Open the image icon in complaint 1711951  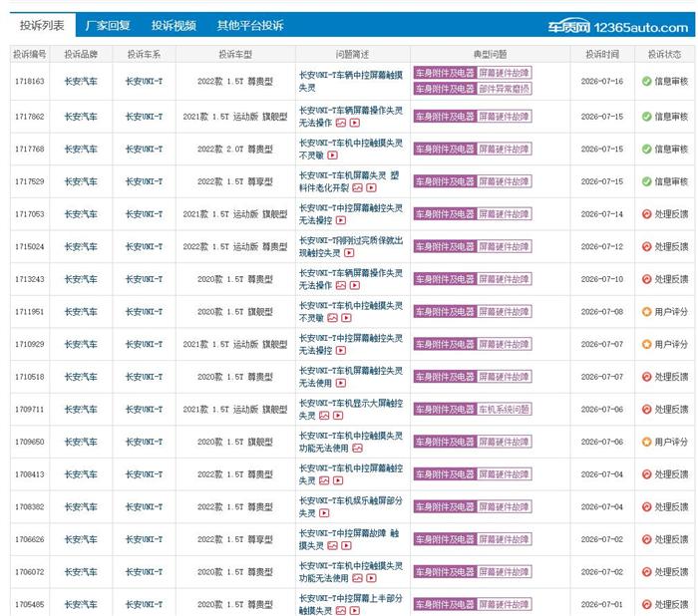332,318
